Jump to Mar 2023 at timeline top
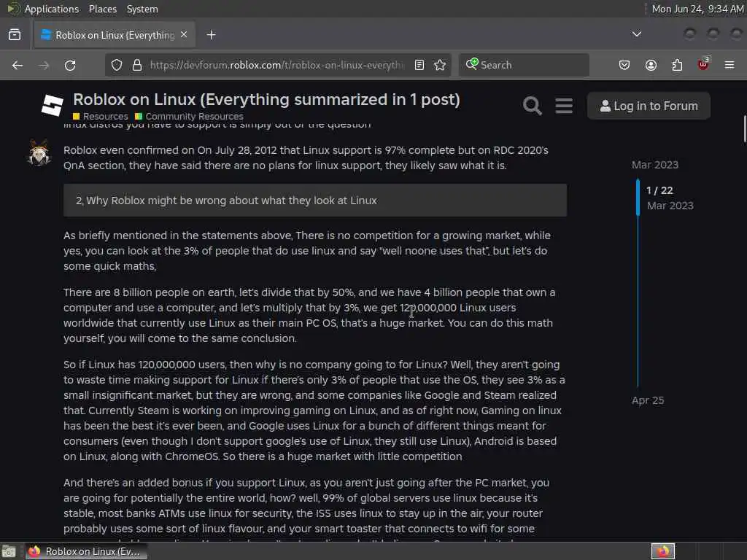The width and height of the screenshot is (747, 560). [x=654, y=165]
